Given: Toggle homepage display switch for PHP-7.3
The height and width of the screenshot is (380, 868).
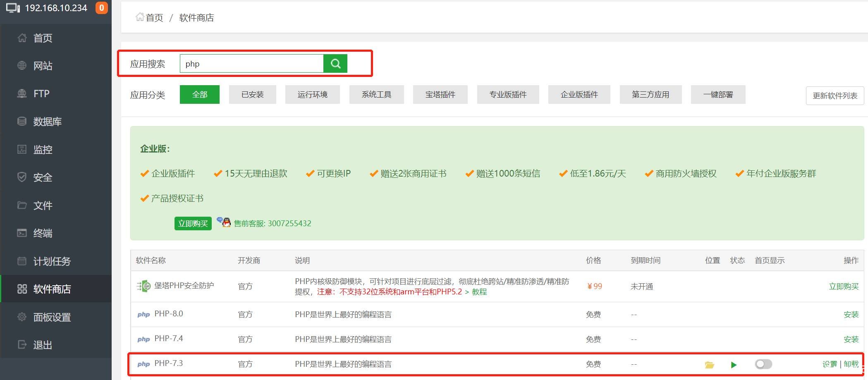Looking at the screenshot, I should (763, 364).
